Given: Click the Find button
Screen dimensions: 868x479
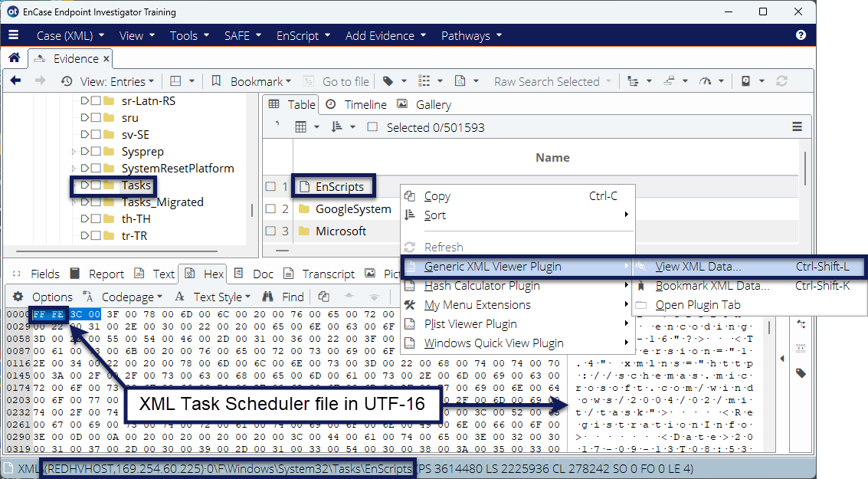Looking at the screenshot, I should pyautogui.click(x=293, y=297).
